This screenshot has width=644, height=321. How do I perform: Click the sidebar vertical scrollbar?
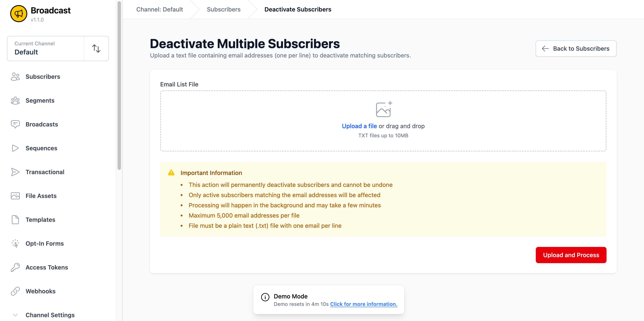coord(119,86)
